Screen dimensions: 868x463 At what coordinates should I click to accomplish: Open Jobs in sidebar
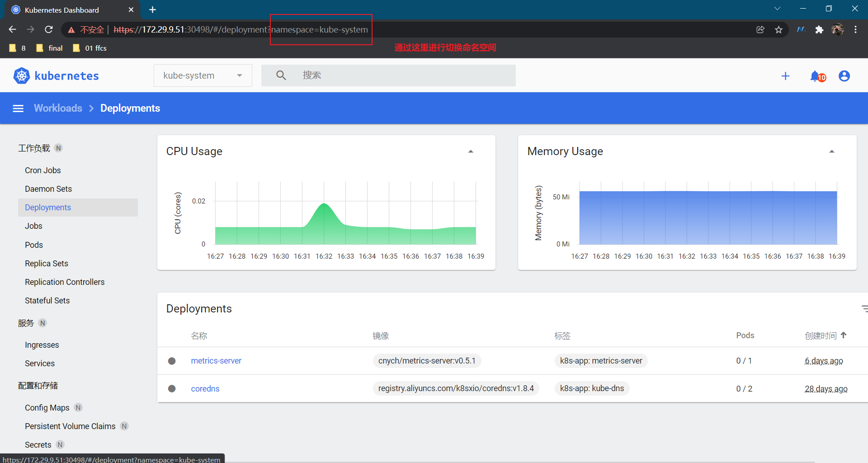click(x=33, y=226)
